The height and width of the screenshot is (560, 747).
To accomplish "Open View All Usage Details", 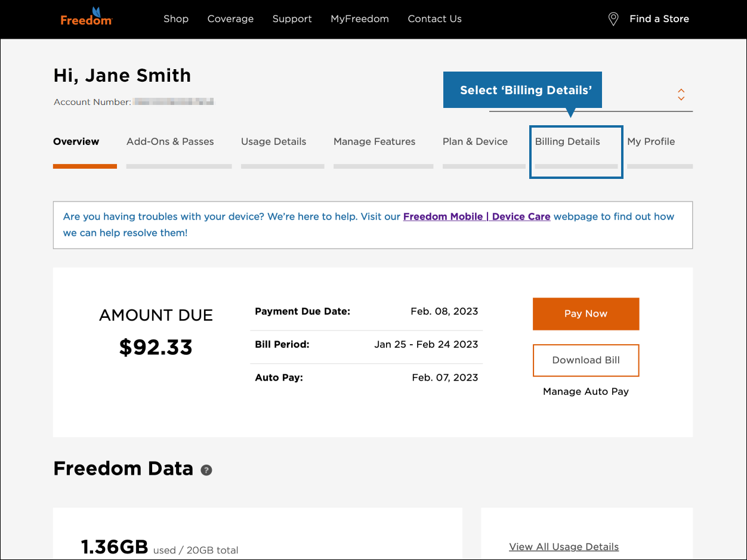I will [x=563, y=546].
